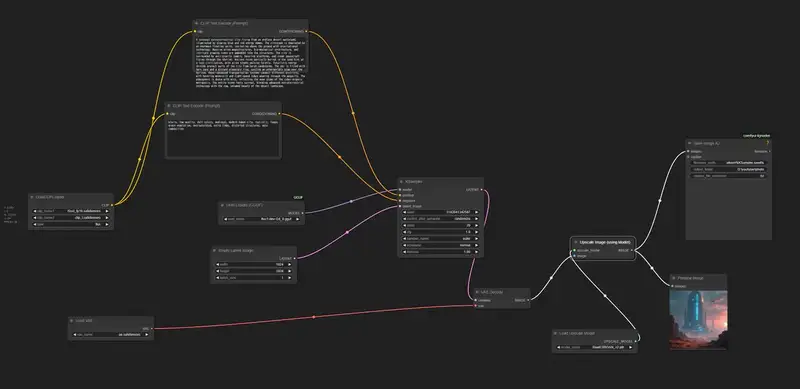
Task: Open the vae_name dropdown in Load VAE
Action: click(111, 335)
